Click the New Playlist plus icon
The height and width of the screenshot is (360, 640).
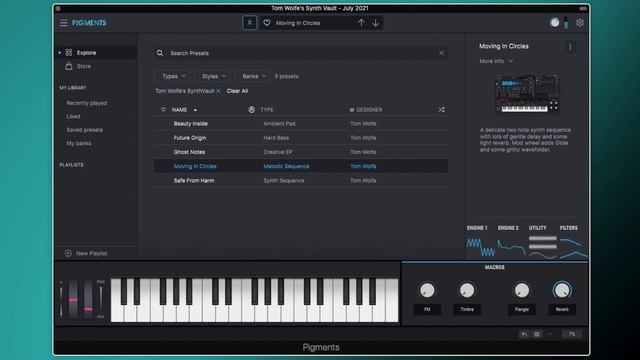[68, 253]
